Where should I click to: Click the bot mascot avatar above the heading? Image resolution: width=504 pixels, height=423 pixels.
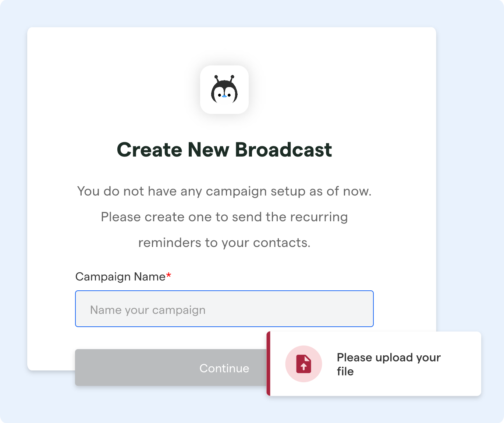point(224,90)
